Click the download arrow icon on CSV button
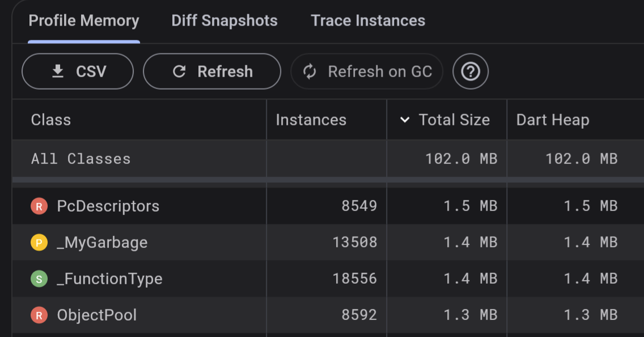This screenshot has height=337, width=644. pos(58,71)
